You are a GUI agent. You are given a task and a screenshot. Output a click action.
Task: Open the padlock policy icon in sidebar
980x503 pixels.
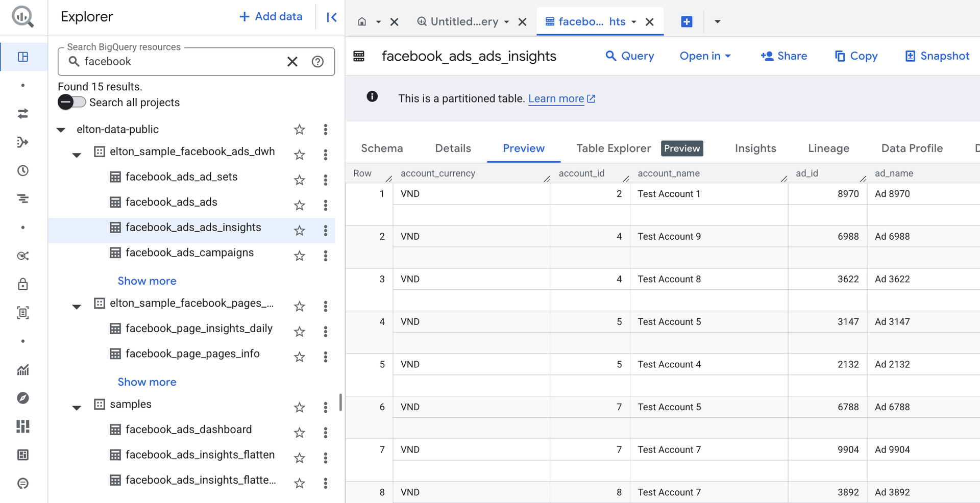tap(23, 284)
